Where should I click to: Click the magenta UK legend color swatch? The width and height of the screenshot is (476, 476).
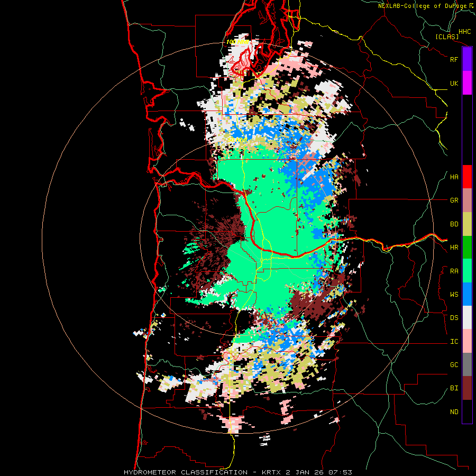point(467,83)
